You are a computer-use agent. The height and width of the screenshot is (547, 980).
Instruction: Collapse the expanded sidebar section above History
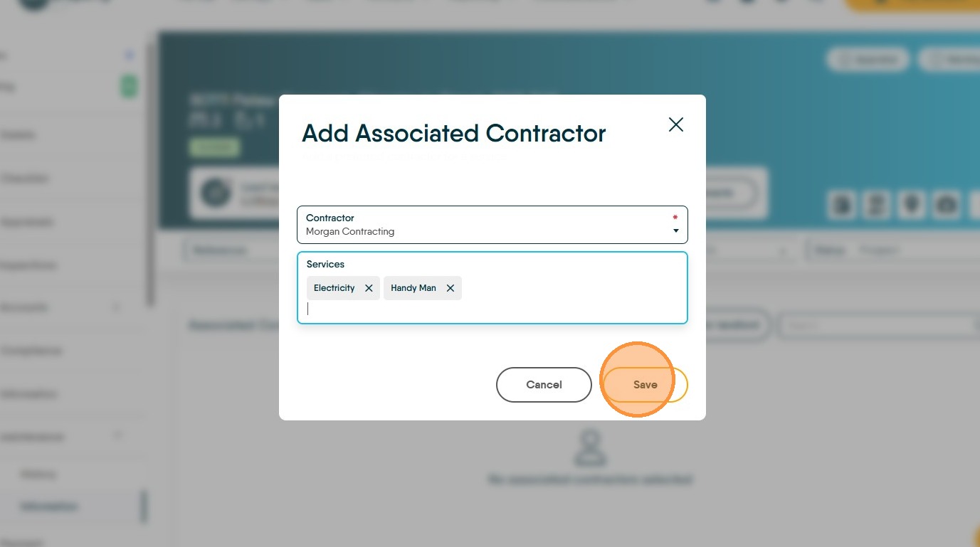[118, 435]
